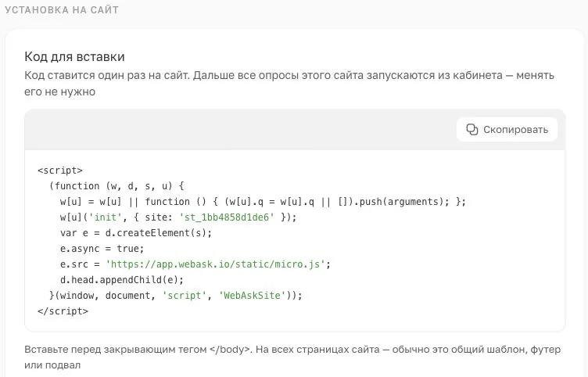588x377 pixels.
Task: Click the 'WebAskSite' string in code
Action: pyautogui.click(x=252, y=296)
